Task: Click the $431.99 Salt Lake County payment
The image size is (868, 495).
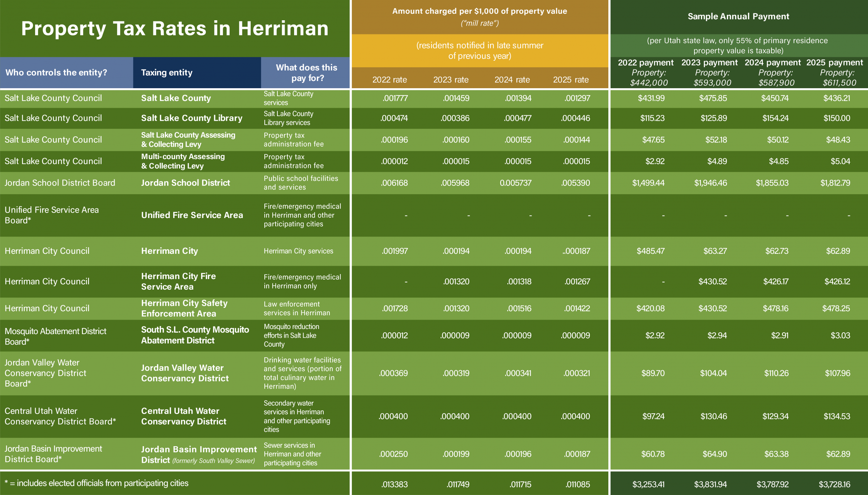Action: (651, 98)
